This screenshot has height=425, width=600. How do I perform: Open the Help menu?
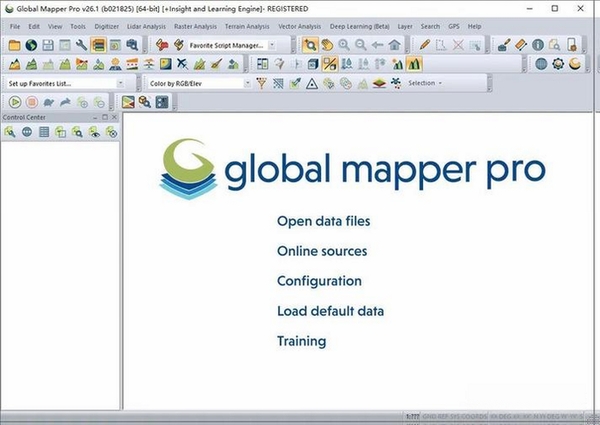coord(474,26)
